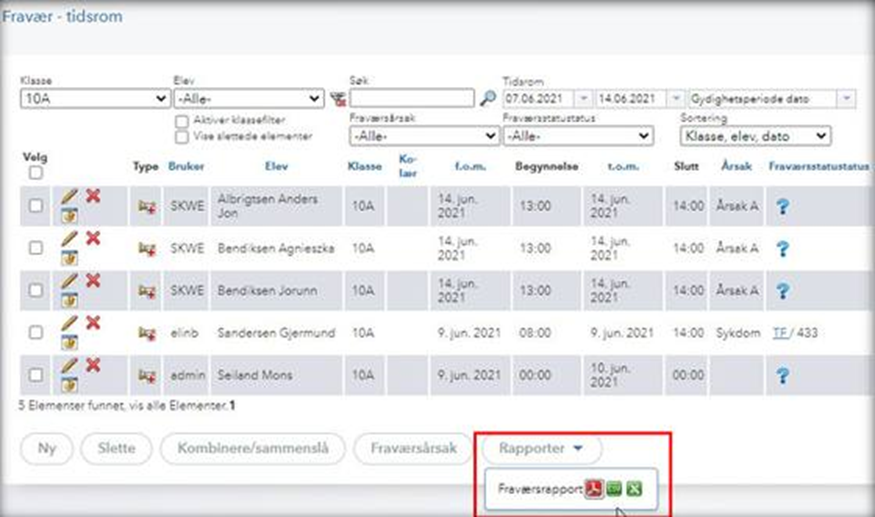Image resolution: width=875 pixels, height=517 pixels.
Task: Delete Bendiksen Agnieszka row with red X
Action: pos(93,238)
